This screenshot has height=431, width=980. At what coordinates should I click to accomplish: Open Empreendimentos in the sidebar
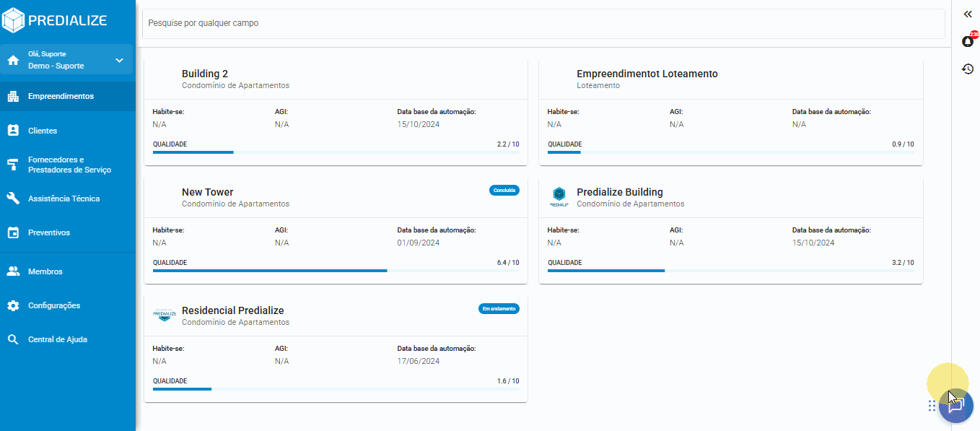[x=61, y=96]
